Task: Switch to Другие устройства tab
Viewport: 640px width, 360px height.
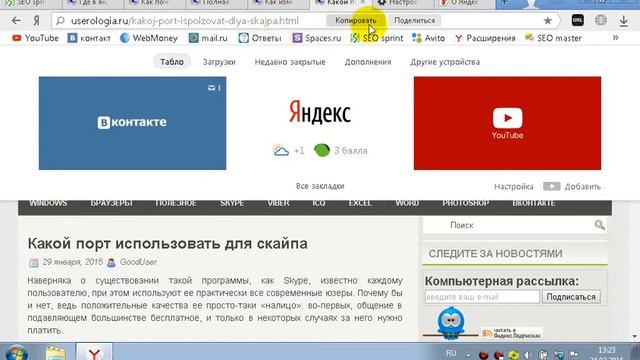Action: pos(445,62)
